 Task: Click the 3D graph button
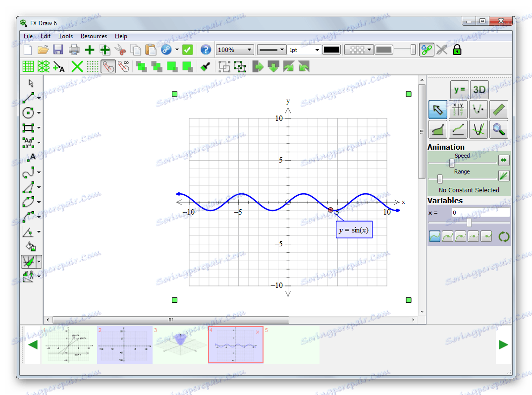click(x=479, y=90)
